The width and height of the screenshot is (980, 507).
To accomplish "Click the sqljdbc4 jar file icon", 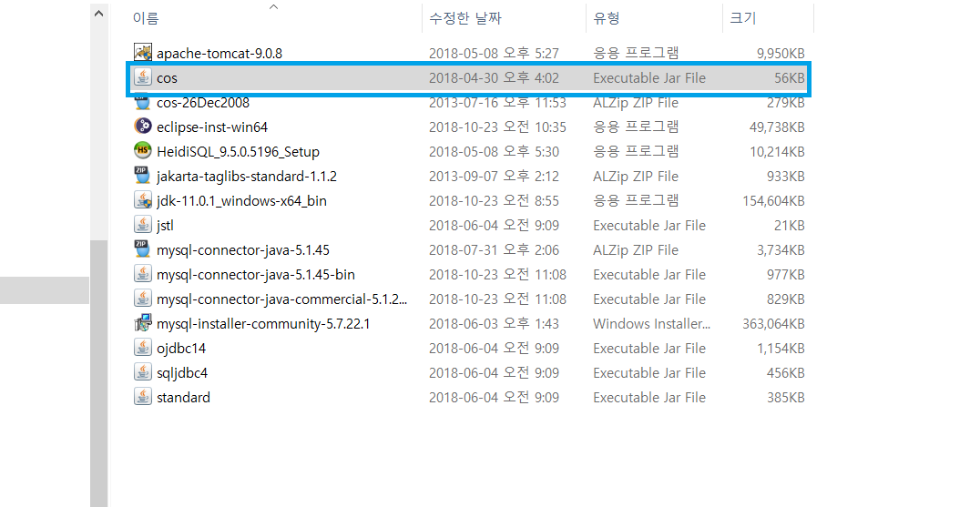I will (142, 371).
